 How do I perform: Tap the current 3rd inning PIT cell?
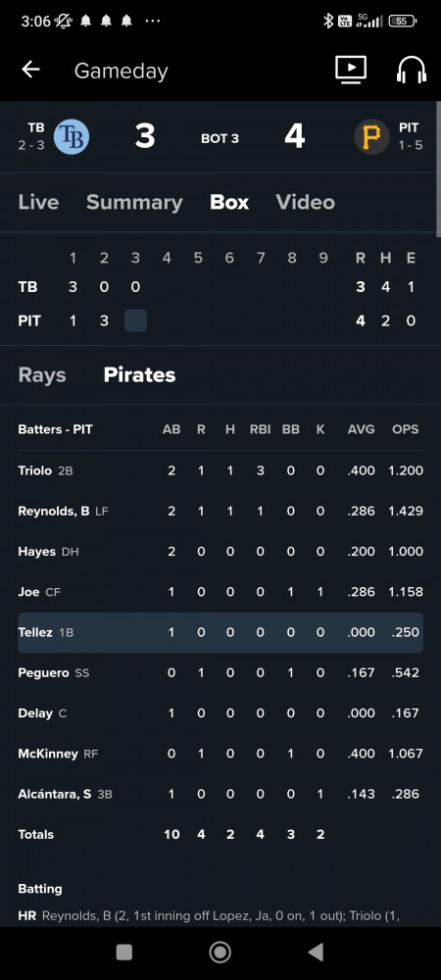[135, 320]
